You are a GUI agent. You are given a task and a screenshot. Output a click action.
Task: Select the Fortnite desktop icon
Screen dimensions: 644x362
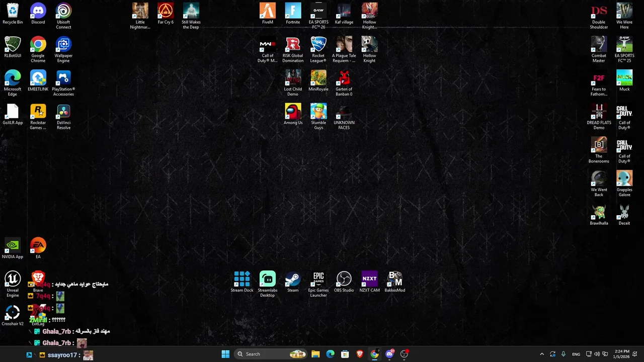pos(293,14)
